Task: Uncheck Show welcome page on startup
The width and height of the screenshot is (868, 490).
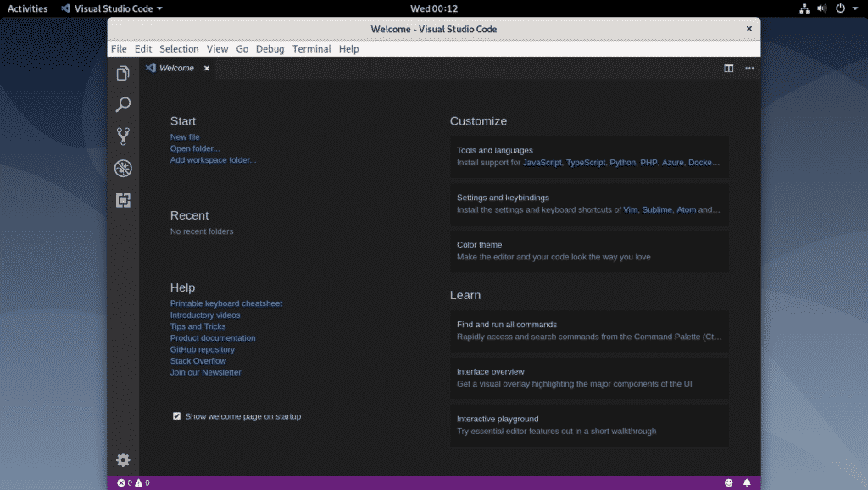Action: pos(177,416)
